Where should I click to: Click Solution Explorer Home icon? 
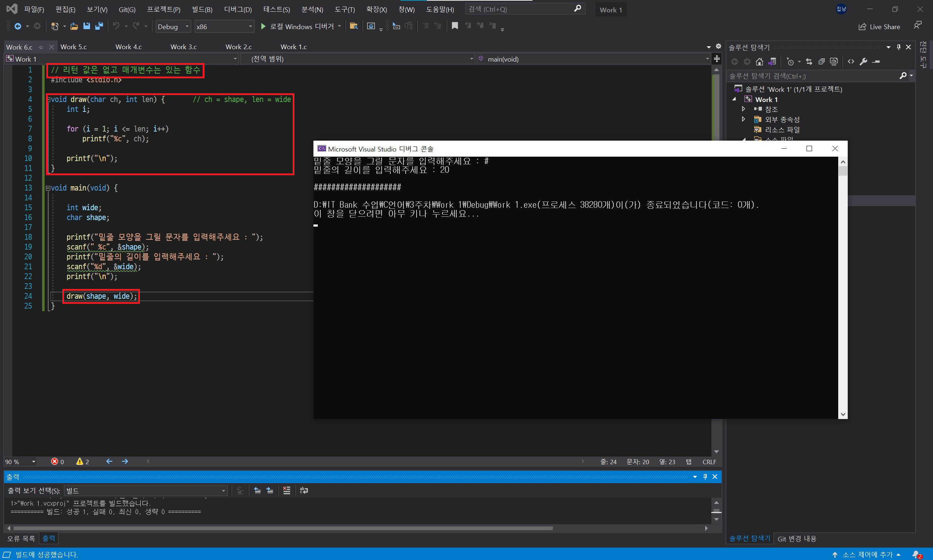pos(760,62)
